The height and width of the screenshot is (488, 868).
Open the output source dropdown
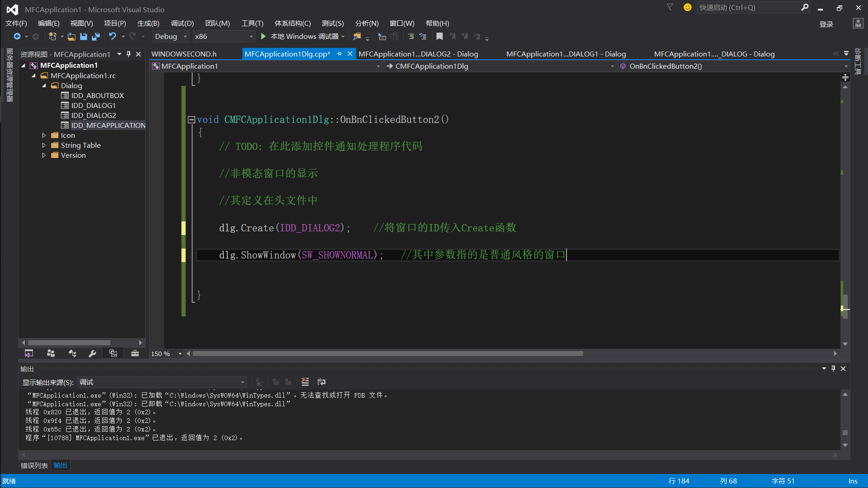(x=242, y=382)
